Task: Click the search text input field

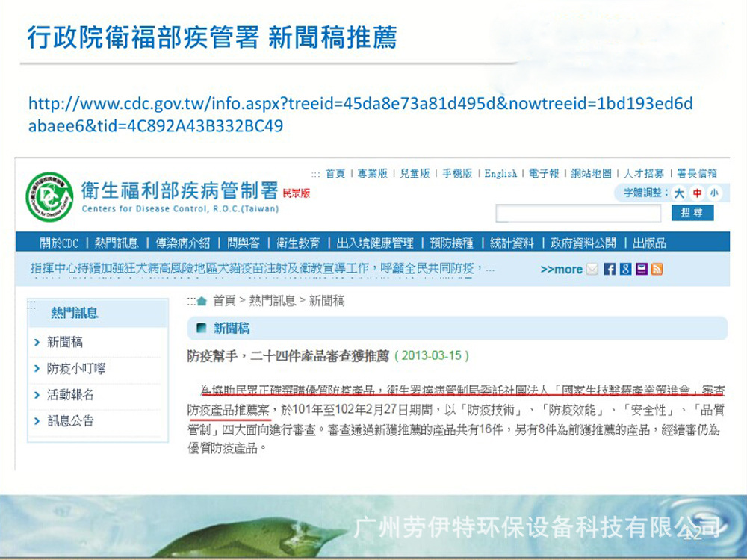Action: pyautogui.click(x=578, y=214)
